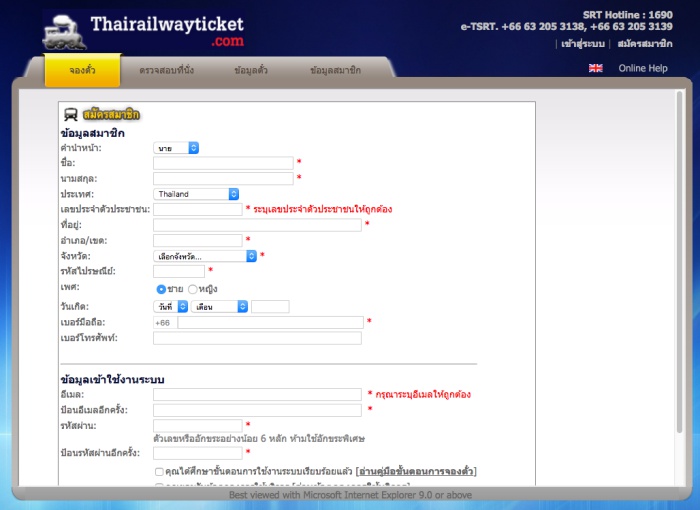Click the ชื่อ first name field

[x=223, y=163]
